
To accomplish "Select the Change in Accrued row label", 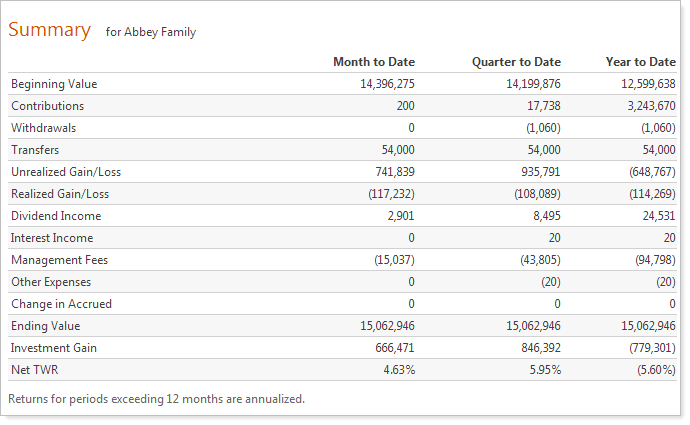I will [61, 304].
